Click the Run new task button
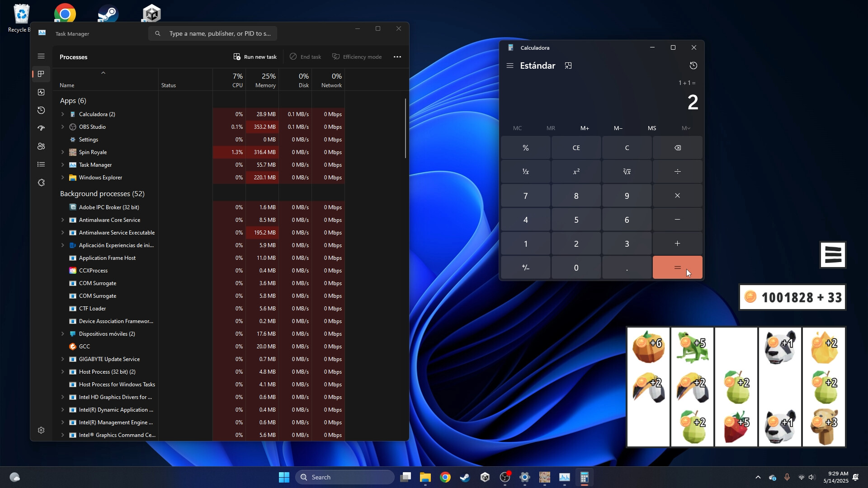Image resolution: width=868 pixels, height=488 pixels. (x=255, y=56)
